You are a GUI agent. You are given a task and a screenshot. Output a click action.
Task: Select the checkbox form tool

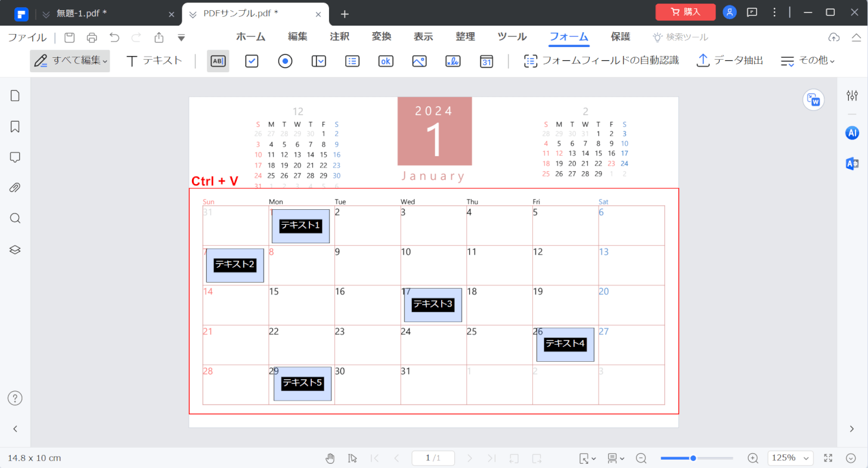click(252, 61)
